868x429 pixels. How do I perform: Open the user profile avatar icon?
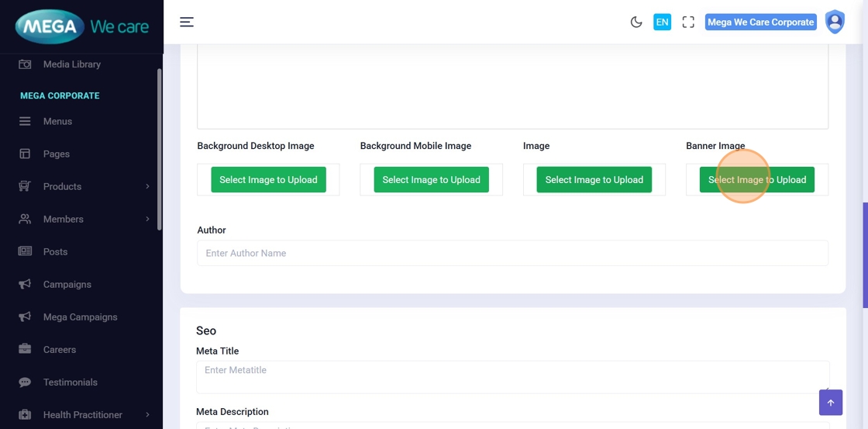pos(835,22)
